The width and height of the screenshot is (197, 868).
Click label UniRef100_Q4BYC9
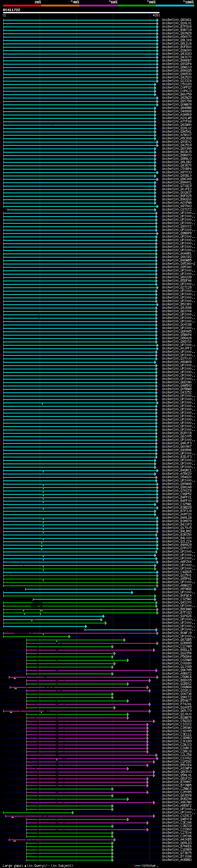click(176, 819)
